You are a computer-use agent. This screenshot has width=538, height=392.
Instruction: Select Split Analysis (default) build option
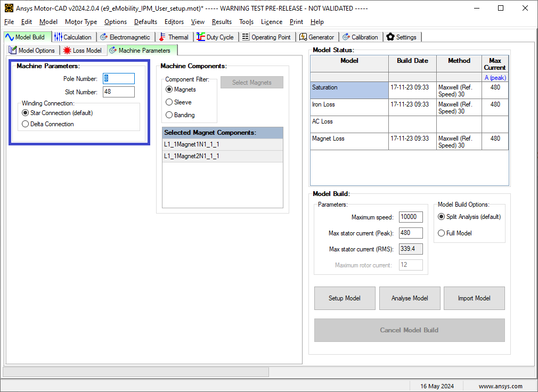click(441, 217)
